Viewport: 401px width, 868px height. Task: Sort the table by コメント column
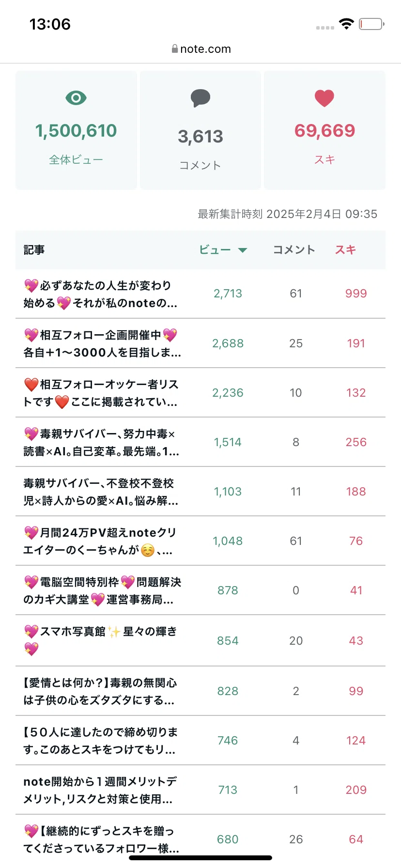(294, 250)
